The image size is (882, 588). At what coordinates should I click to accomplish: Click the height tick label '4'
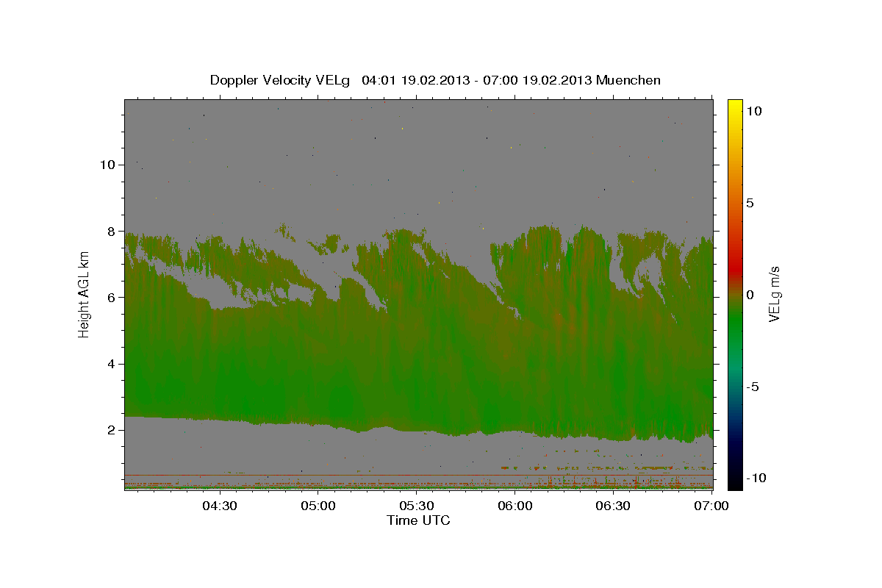coord(110,363)
